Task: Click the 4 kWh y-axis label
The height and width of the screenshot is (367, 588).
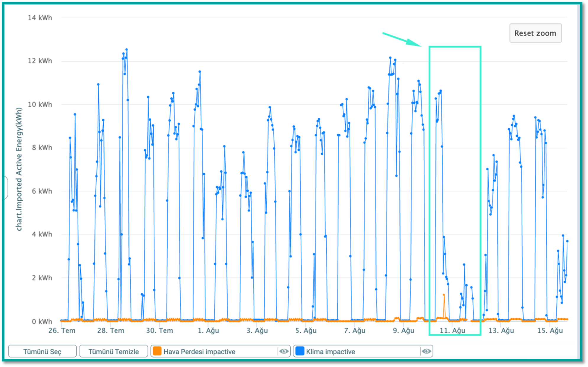Action: [x=42, y=234]
